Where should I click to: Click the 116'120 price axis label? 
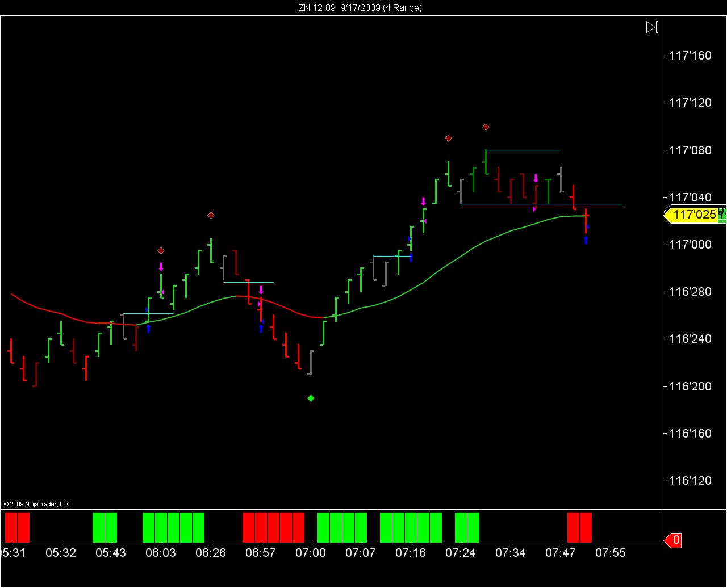point(690,481)
